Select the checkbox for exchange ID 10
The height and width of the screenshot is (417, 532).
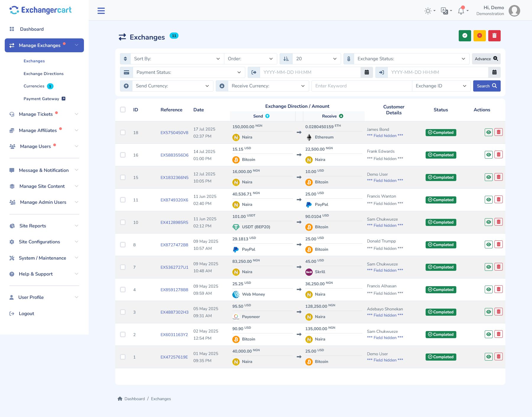pyautogui.click(x=123, y=222)
